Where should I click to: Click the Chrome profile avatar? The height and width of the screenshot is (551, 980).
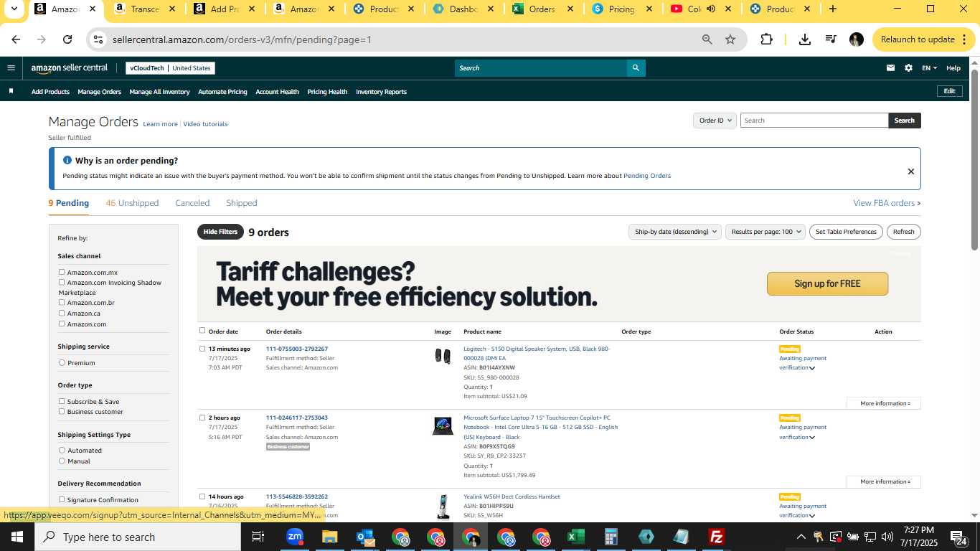point(856,39)
